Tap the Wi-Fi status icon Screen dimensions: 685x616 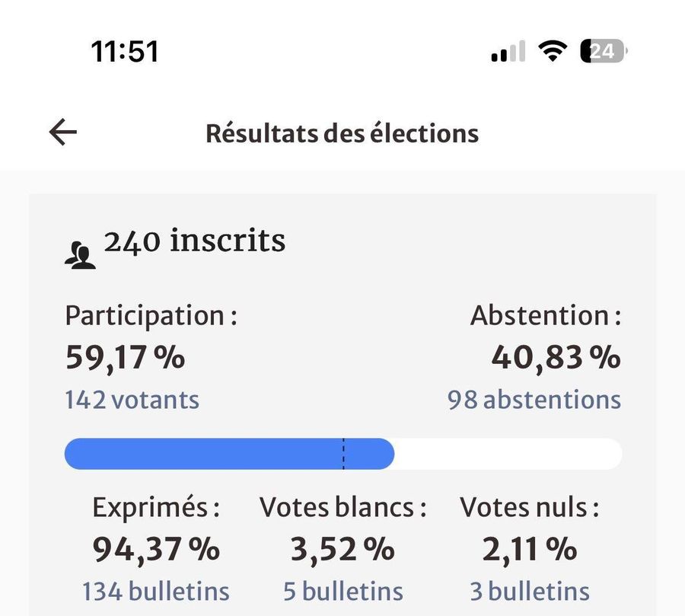[x=553, y=51]
